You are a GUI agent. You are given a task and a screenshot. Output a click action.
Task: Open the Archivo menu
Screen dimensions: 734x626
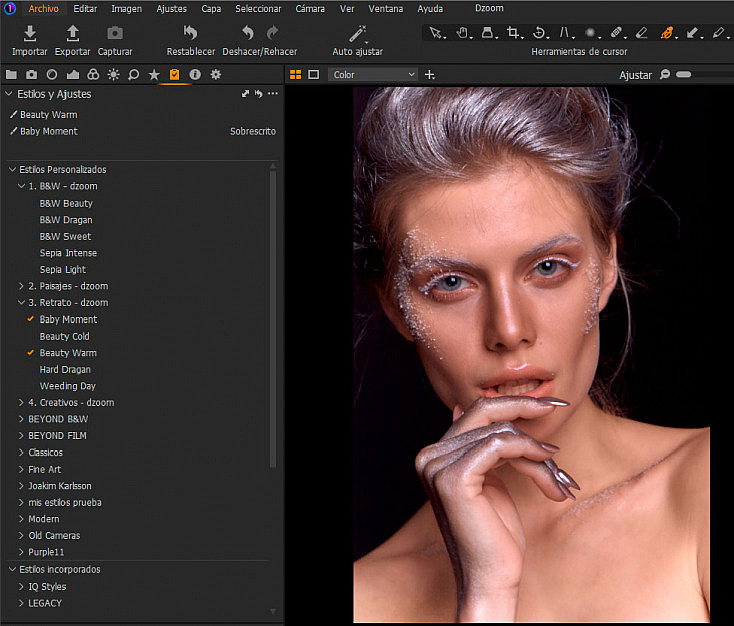(x=44, y=8)
